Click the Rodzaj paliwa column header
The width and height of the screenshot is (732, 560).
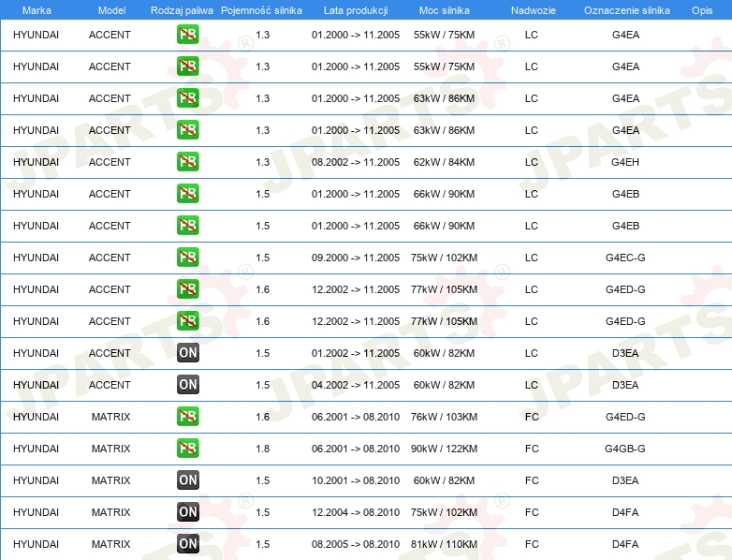pyautogui.click(x=182, y=10)
